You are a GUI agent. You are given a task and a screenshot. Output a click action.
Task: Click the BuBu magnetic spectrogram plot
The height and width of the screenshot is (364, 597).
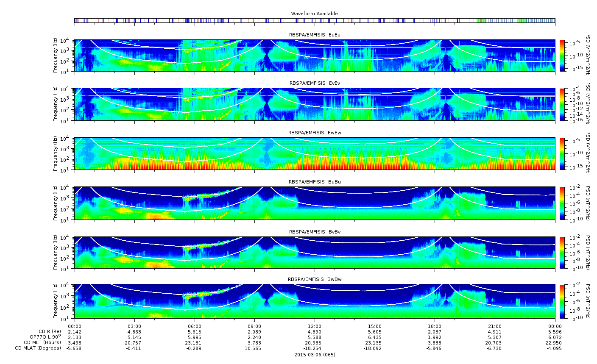pyautogui.click(x=315, y=203)
